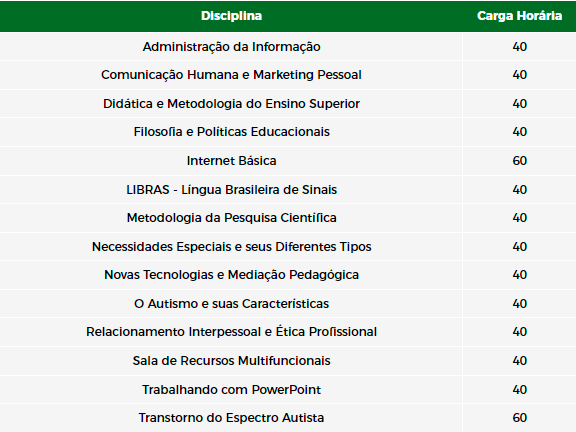The height and width of the screenshot is (432, 576).
Task: Click LIBRAS - Língua Brasileira de Sinais
Action: pos(231,190)
